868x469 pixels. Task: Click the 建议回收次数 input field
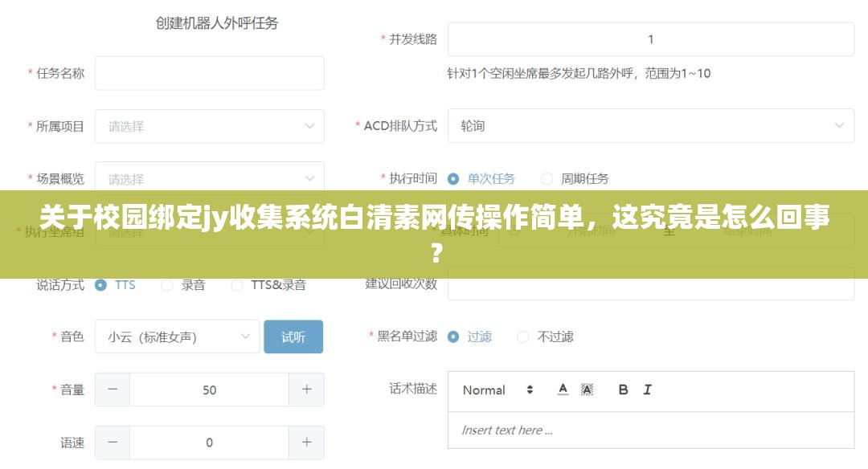pos(651,285)
